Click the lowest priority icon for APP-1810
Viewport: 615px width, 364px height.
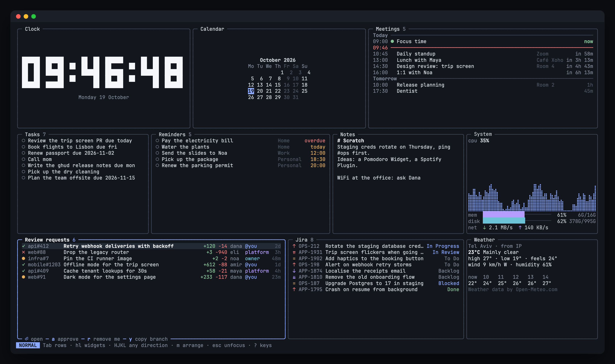pos(294,277)
